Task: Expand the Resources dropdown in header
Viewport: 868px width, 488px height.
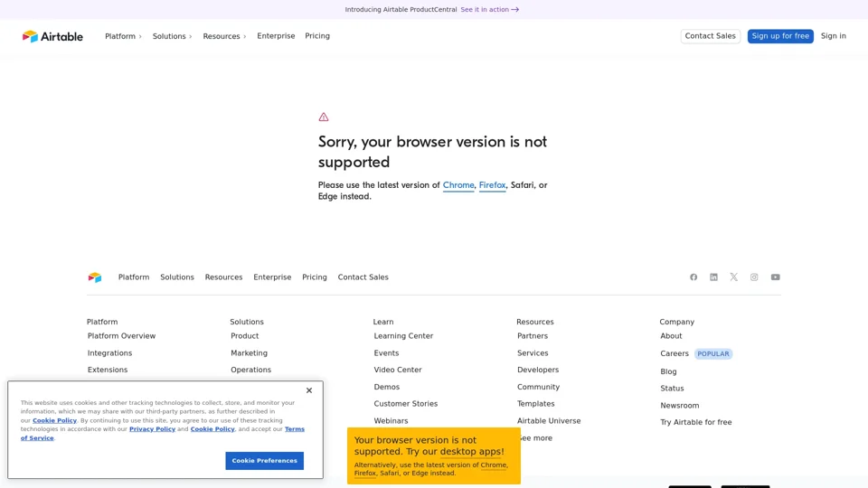Action: tap(224, 36)
